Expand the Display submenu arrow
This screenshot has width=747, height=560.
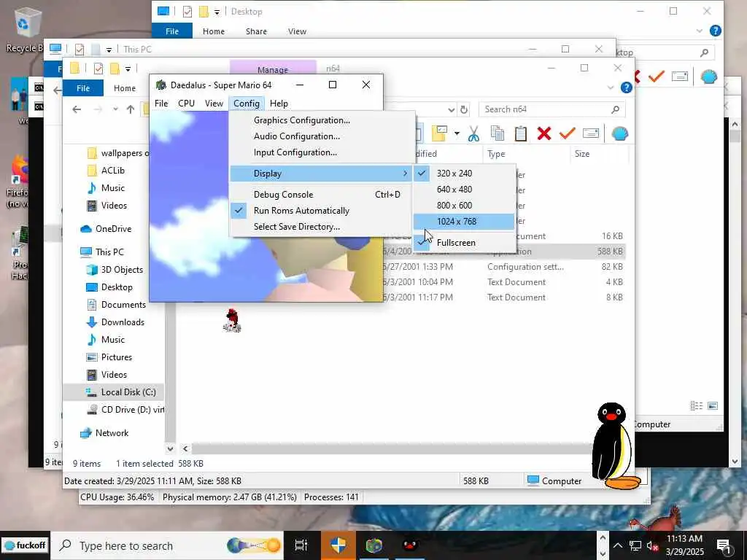pyautogui.click(x=405, y=174)
